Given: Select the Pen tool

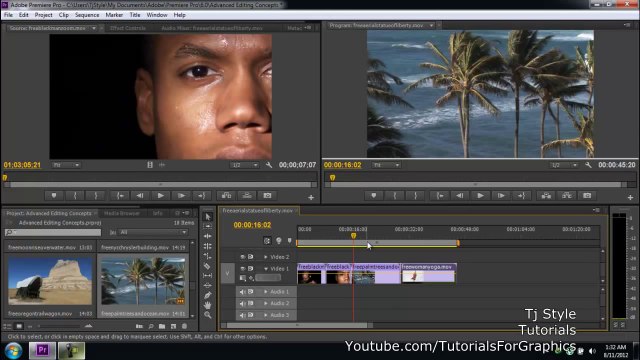Looking at the screenshot, I should click(208, 295).
